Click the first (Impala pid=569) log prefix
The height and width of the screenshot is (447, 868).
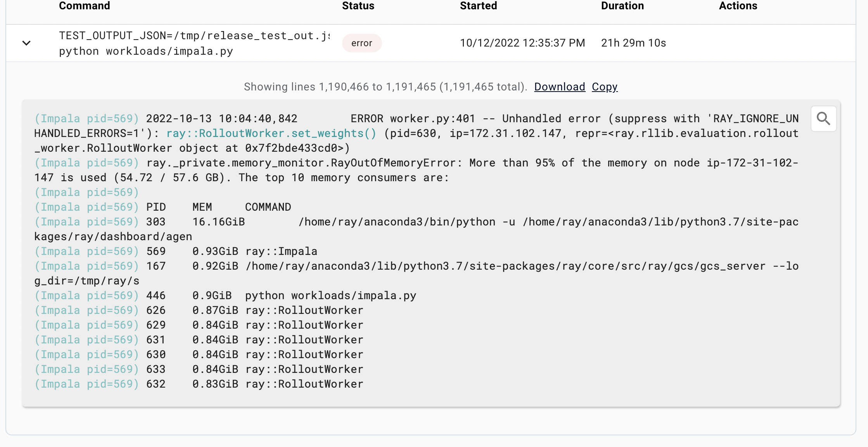click(x=86, y=118)
